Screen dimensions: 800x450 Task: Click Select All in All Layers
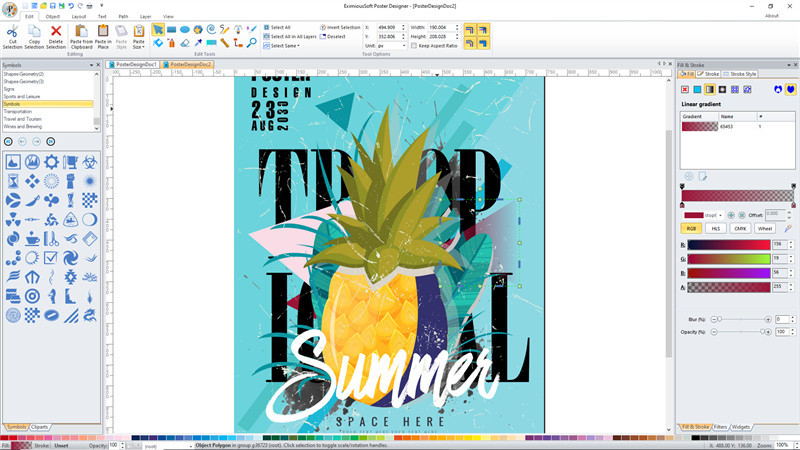[290, 37]
